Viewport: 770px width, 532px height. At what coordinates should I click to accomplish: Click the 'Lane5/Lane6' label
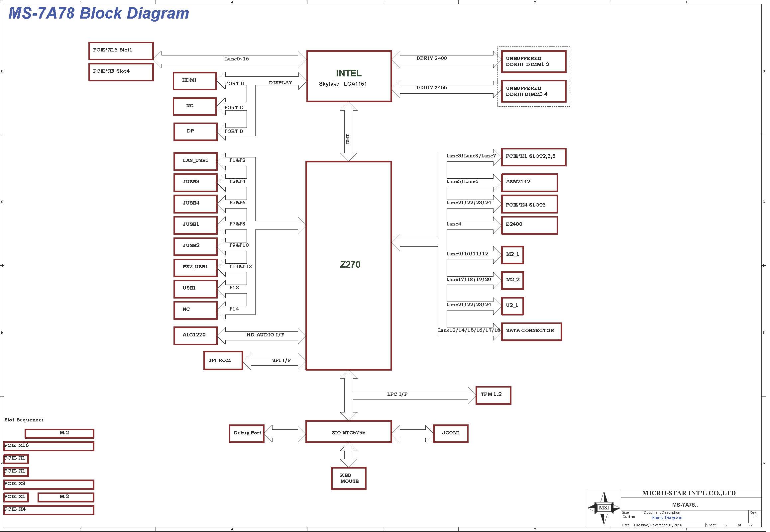tap(463, 182)
